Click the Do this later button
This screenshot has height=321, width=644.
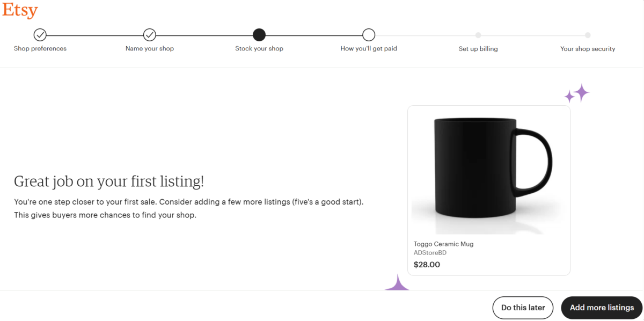(523, 308)
